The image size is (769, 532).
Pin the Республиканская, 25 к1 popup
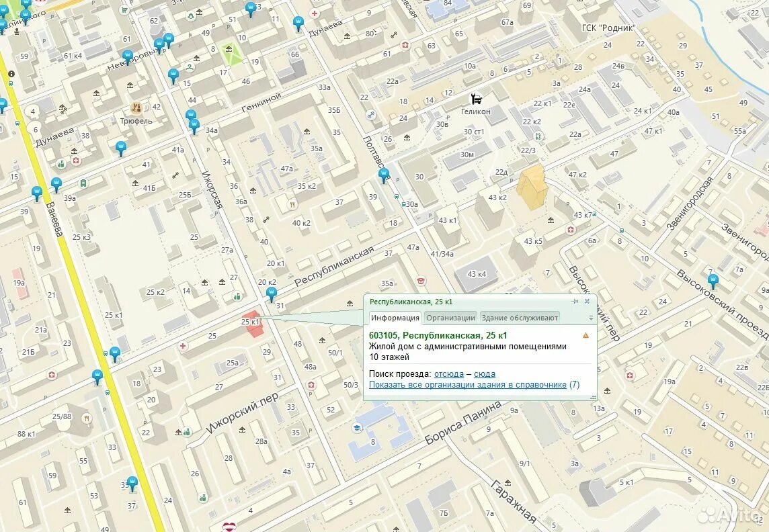coord(575,302)
